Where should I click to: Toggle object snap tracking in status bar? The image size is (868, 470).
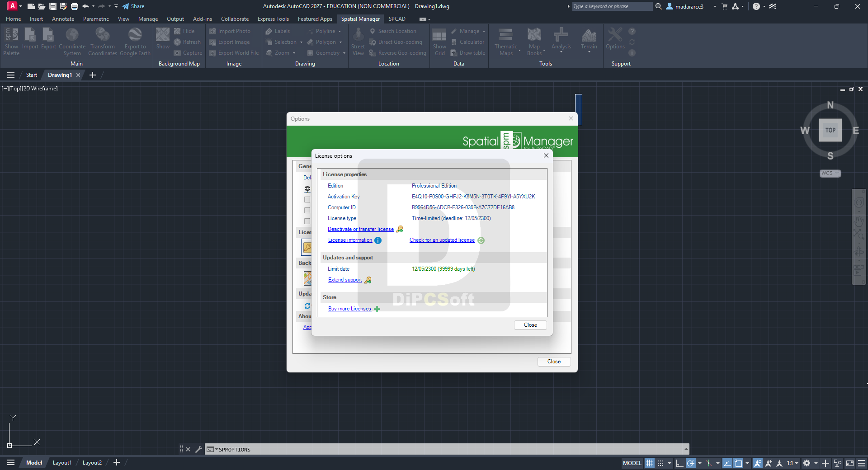(727, 463)
